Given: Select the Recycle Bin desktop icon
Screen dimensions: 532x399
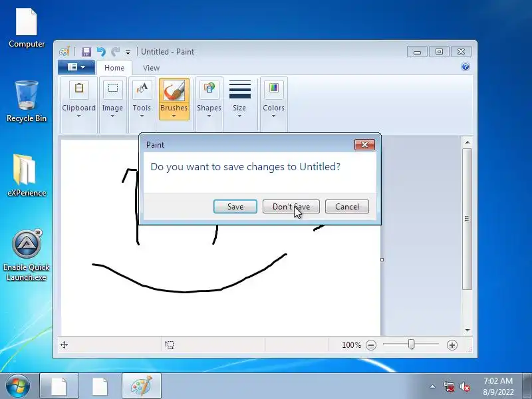Looking at the screenshot, I should coord(27,102).
